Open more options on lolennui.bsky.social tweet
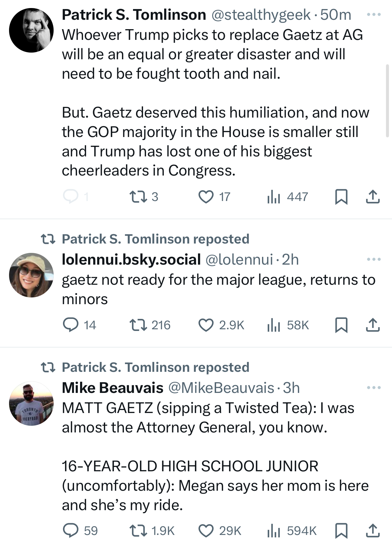 click(x=374, y=259)
